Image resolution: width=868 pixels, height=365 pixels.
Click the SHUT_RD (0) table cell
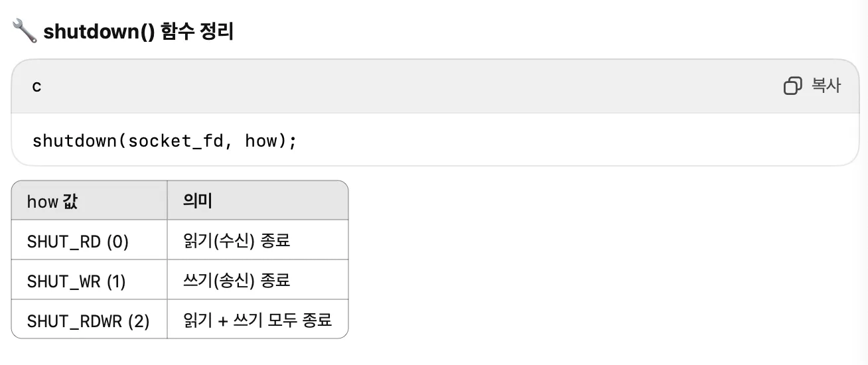[78, 242]
